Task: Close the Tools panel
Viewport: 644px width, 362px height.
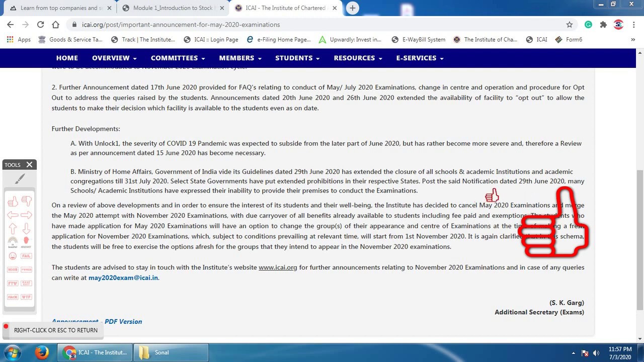Action: [x=29, y=164]
